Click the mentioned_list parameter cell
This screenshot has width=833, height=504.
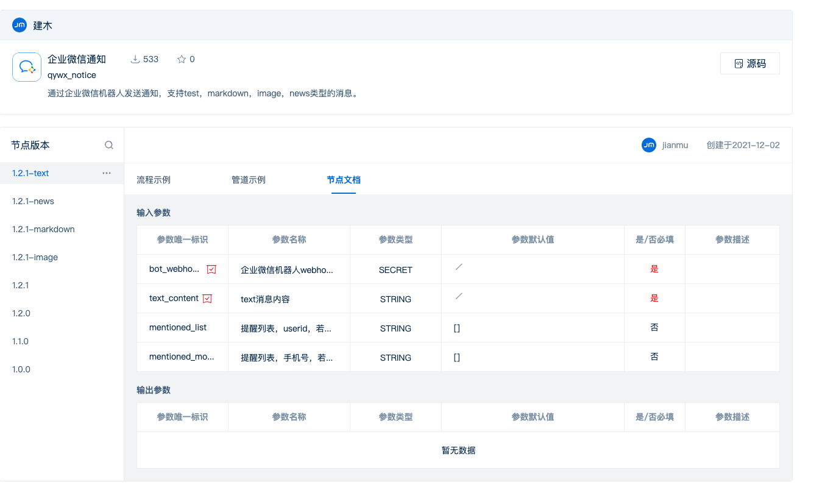182,327
